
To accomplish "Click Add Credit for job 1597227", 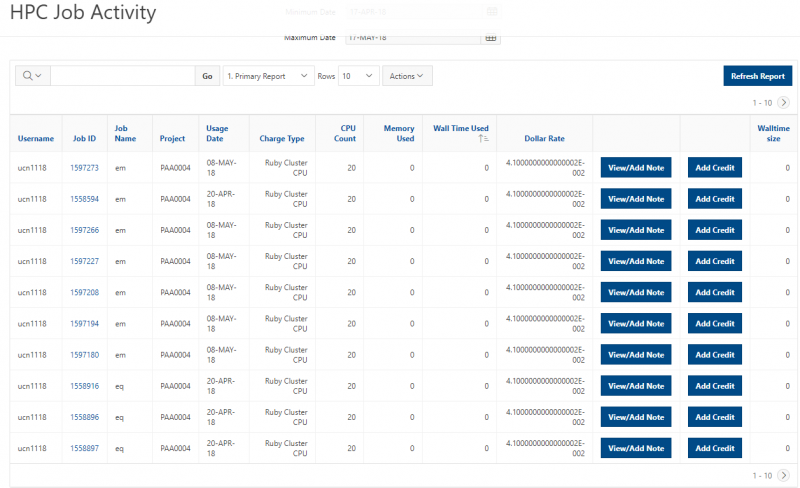I will pos(715,261).
